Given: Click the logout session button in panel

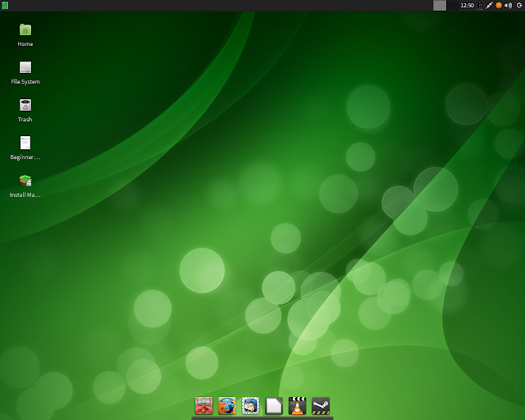Looking at the screenshot, I should click(519, 6).
